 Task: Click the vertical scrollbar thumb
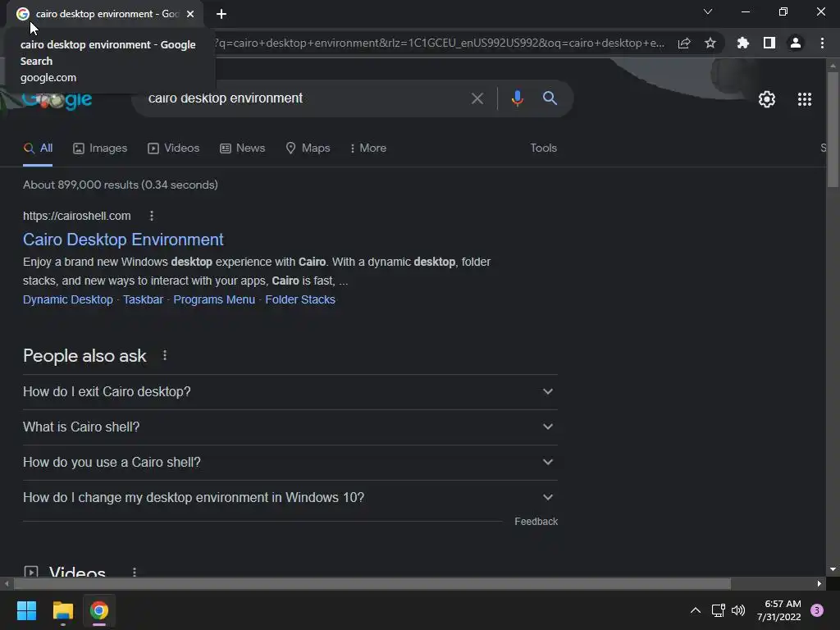click(833, 129)
